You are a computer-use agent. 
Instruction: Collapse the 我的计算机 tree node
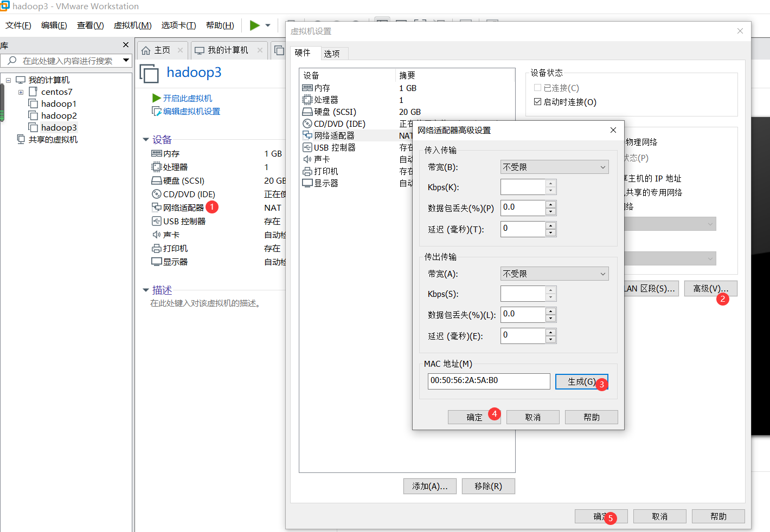tap(8, 80)
